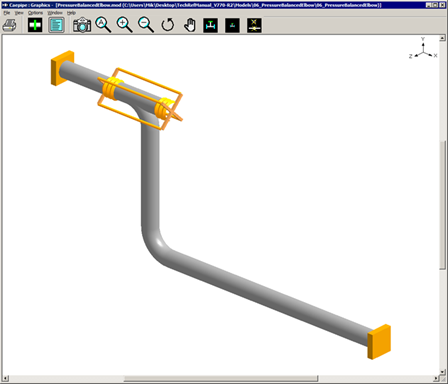Click the vertical scrollbar thumb
Screen dimensions: 448x384
pyautogui.click(x=442, y=204)
